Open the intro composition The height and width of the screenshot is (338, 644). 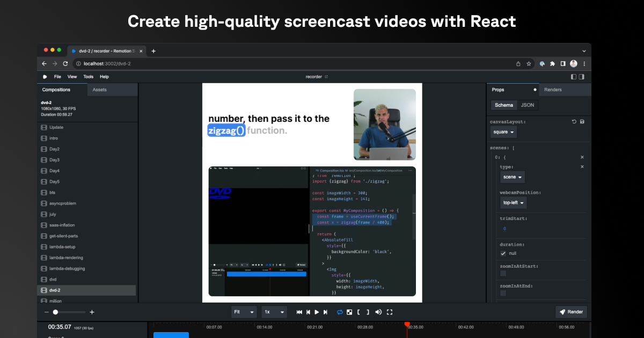click(86, 138)
